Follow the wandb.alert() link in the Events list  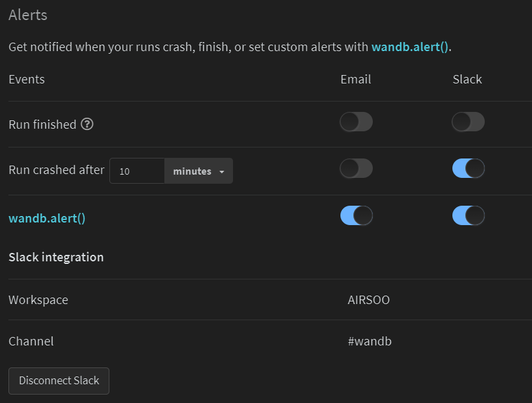[x=47, y=218]
